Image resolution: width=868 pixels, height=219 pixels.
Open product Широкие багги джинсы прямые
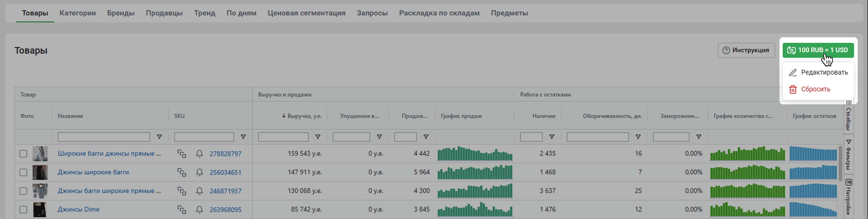109,154
